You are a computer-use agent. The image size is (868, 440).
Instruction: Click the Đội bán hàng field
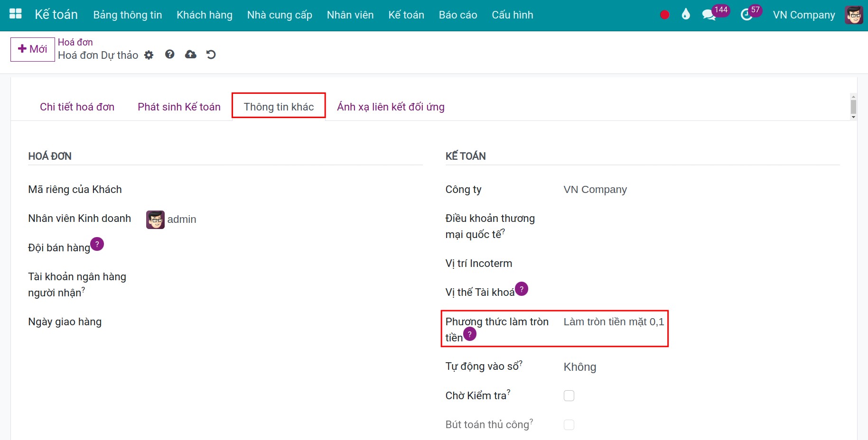pyautogui.click(x=284, y=248)
